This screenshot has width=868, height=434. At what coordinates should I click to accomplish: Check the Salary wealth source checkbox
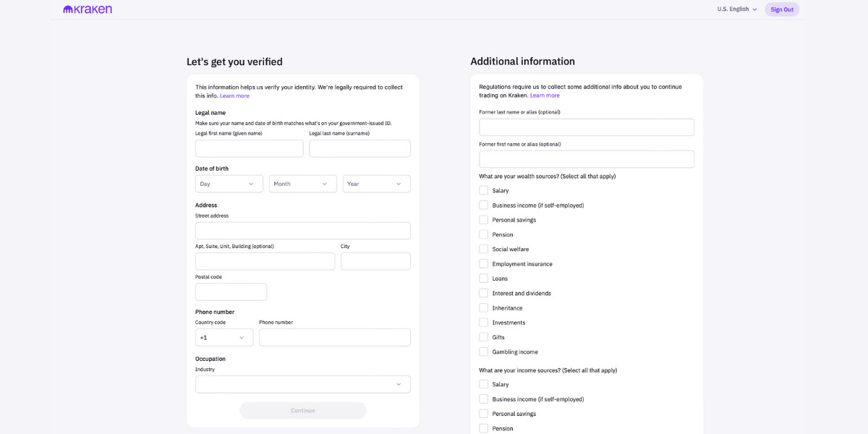point(483,190)
